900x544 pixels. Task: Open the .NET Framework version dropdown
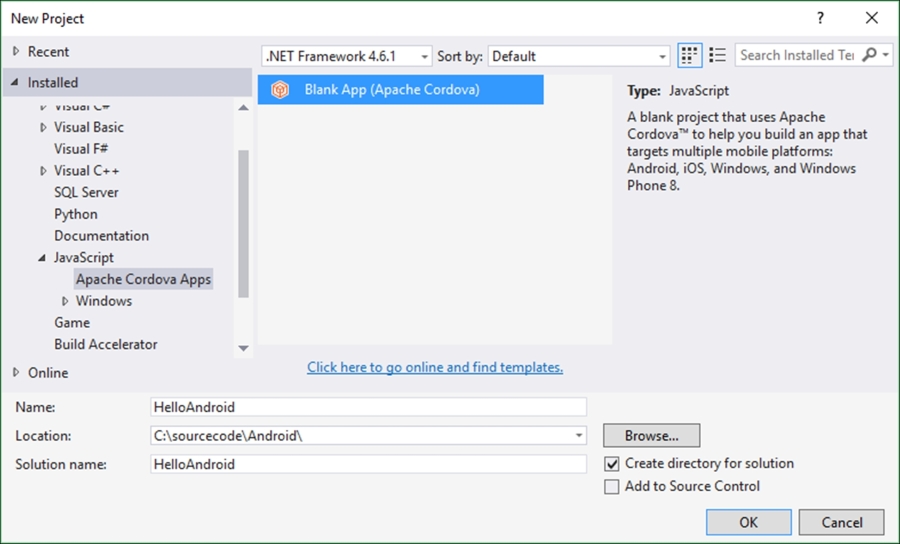(347, 56)
